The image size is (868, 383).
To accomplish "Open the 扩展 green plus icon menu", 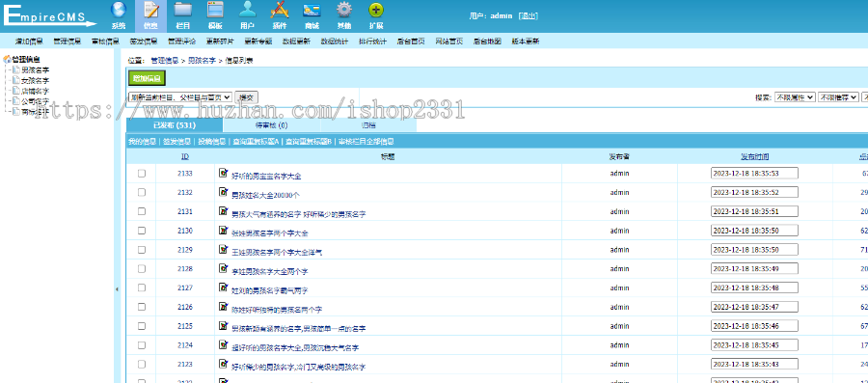I will (x=376, y=14).
